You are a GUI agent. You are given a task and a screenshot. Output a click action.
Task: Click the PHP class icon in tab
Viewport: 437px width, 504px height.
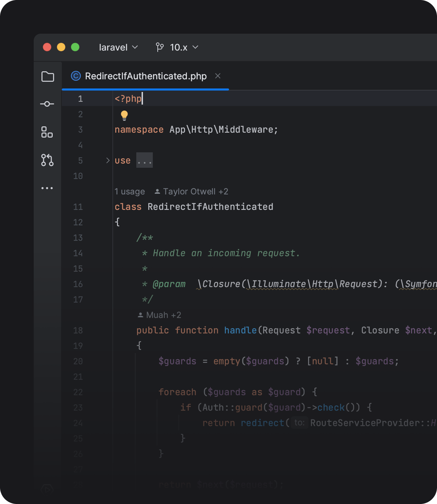coord(76,76)
